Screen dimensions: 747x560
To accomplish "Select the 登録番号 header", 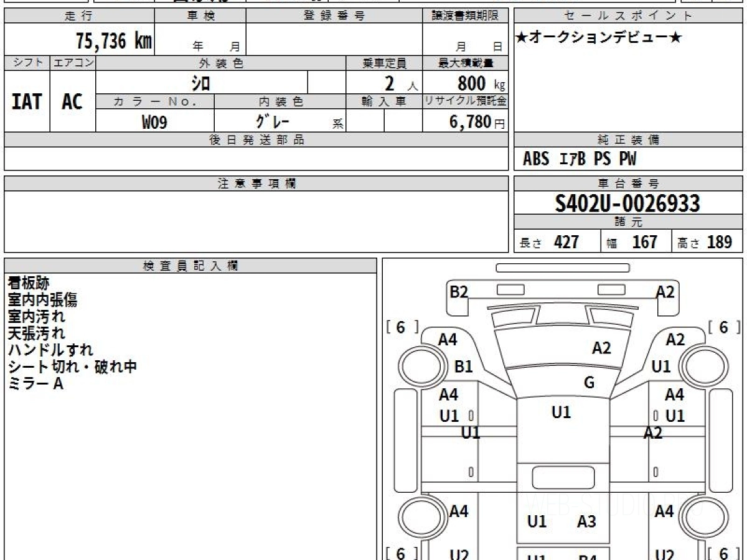I will click(x=334, y=16).
